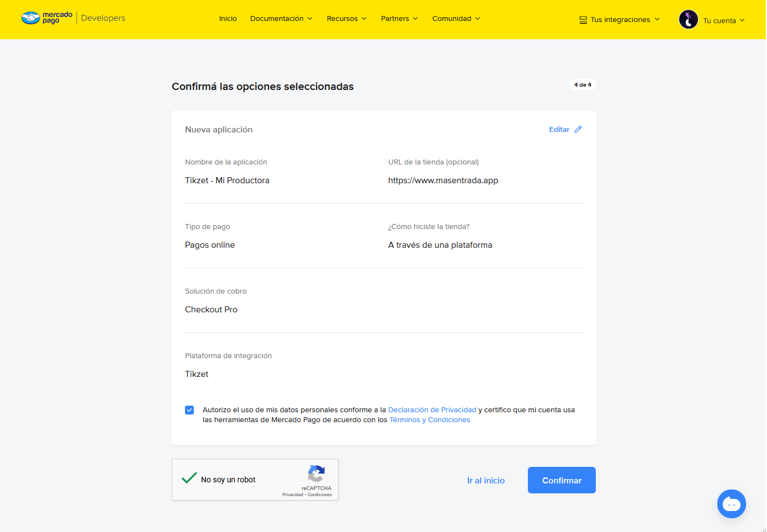Click the integrations list icon in header
The width and height of the screenshot is (767, 532).
click(x=583, y=20)
